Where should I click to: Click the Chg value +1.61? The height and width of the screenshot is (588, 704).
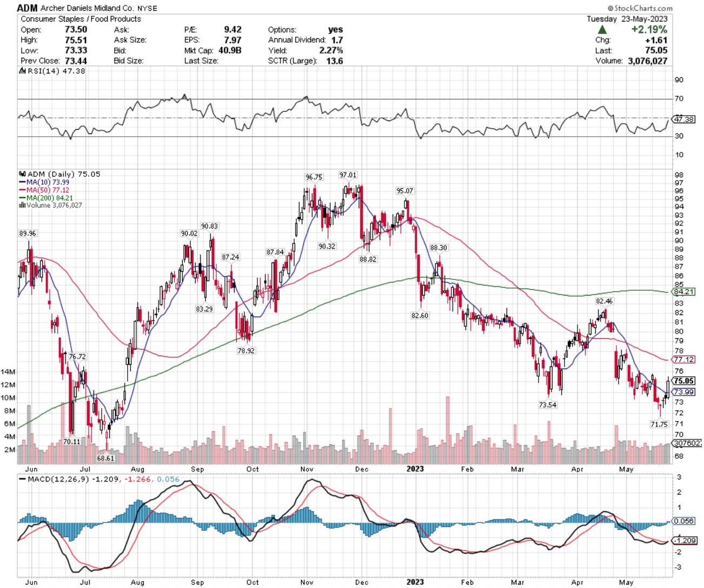click(656, 40)
